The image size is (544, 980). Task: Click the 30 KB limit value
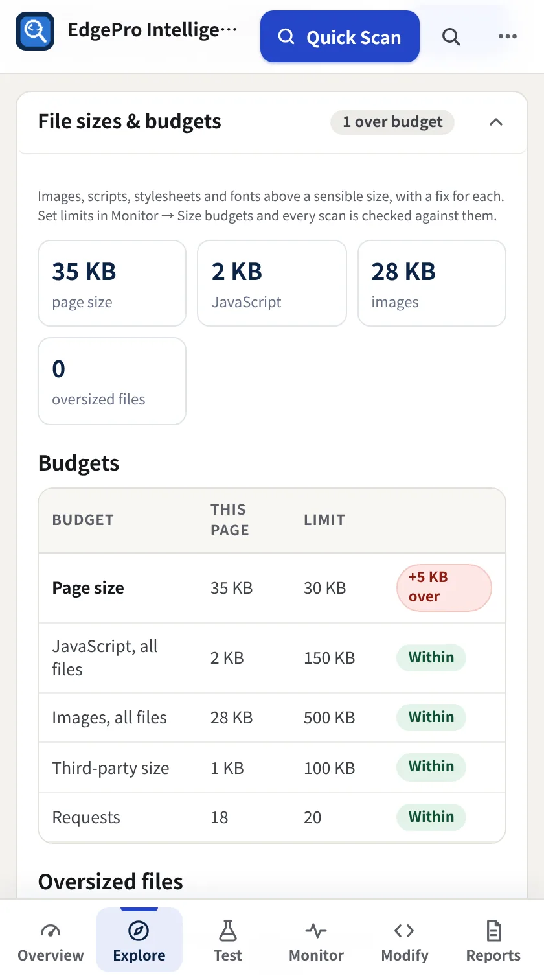click(x=325, y=588)
